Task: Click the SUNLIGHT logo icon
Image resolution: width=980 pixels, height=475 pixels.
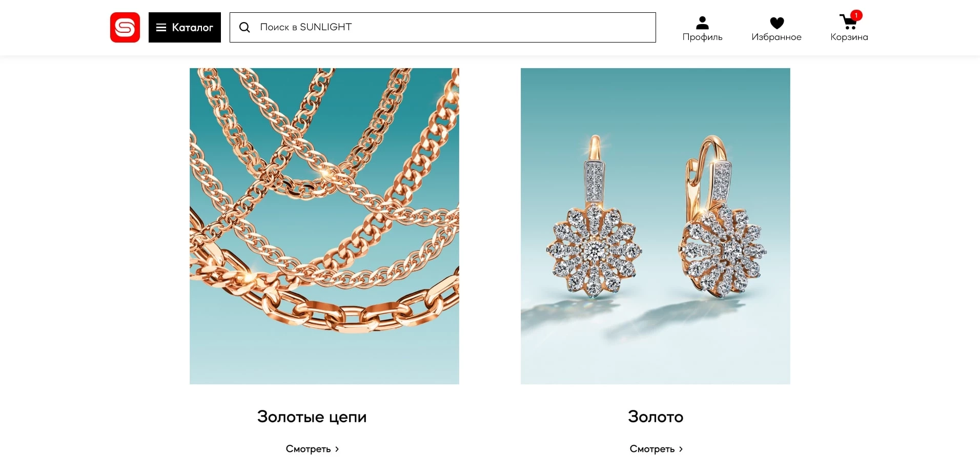Action: click(x=125, y=27)
